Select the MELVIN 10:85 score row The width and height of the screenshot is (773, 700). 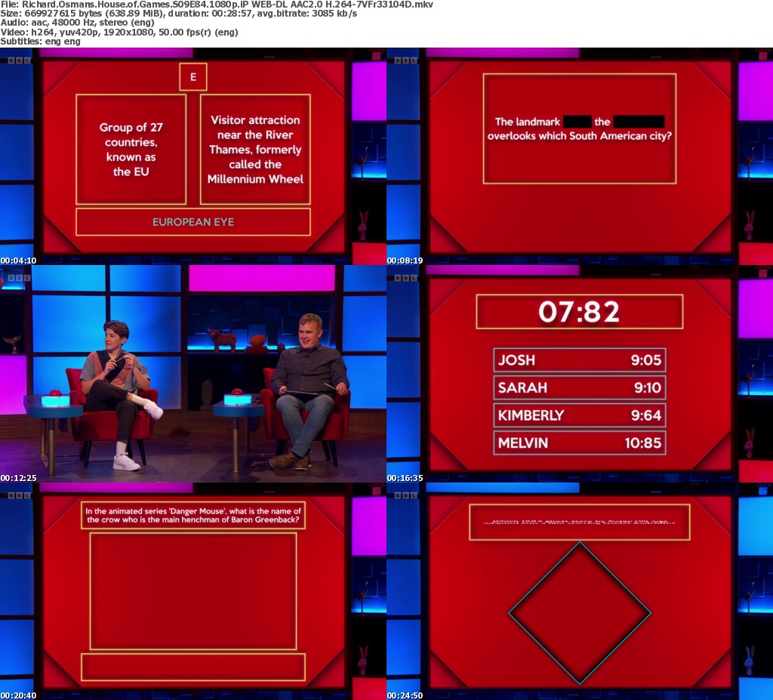click(x=579, y=443)
